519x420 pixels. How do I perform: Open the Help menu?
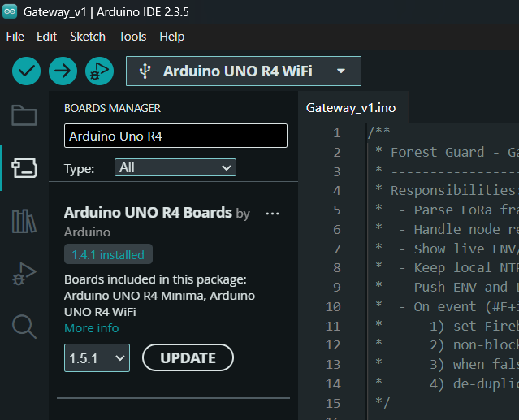[x=172, y=37]
